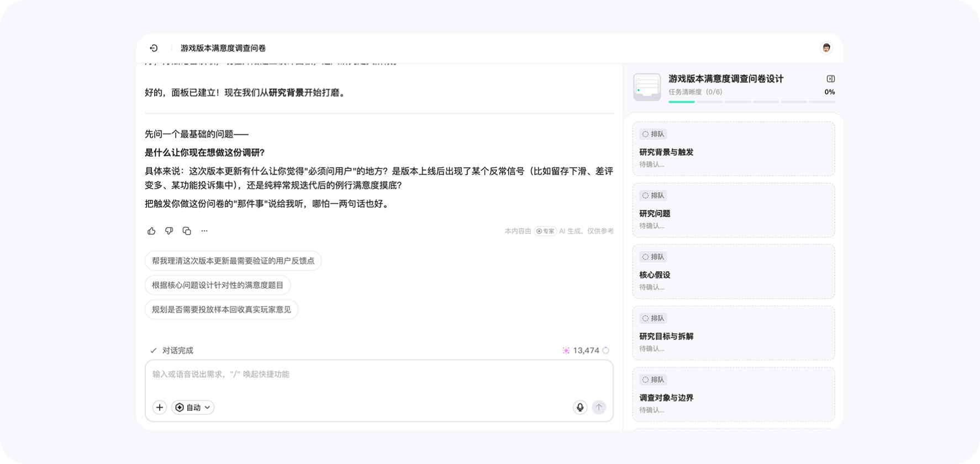The image size is (980, 464).
Task: Click the conversation title 游戏版本满意度调查问卷
Action: pyautogui.click(x=223, y=48)
